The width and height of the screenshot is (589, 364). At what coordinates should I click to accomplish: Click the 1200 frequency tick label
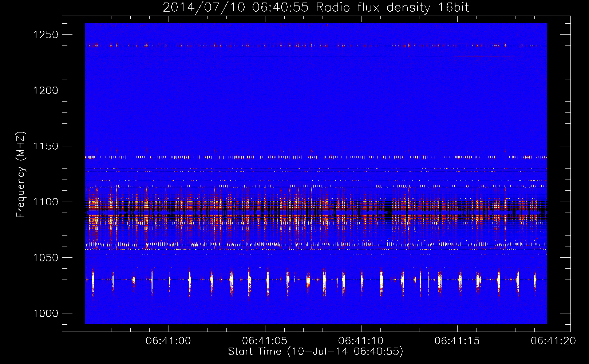[46, 90]
